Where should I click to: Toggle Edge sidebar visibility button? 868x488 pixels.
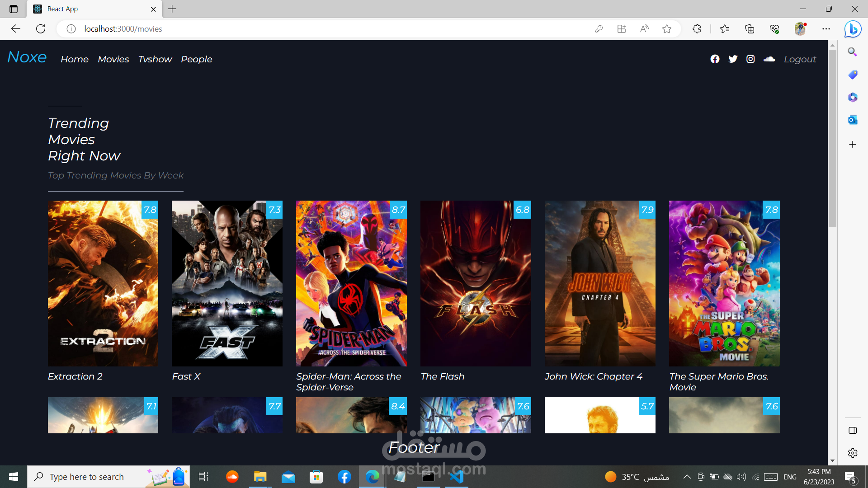click(853, 430)
